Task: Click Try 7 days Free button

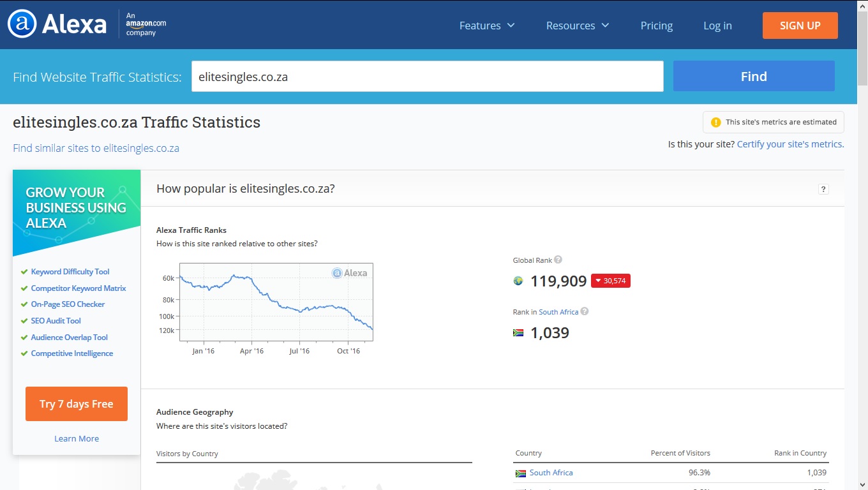Action: 77,404
